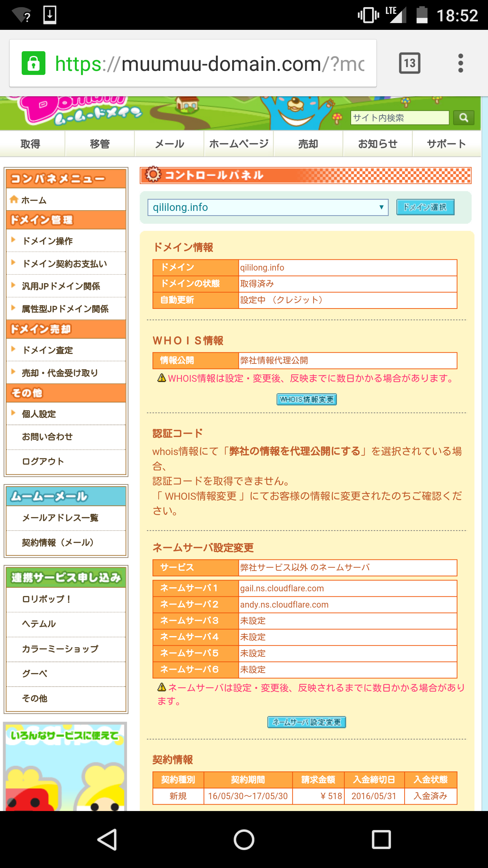Click the 売却・代金受け取り link
The width and height of the screenshot is (488, 868).
60,373
